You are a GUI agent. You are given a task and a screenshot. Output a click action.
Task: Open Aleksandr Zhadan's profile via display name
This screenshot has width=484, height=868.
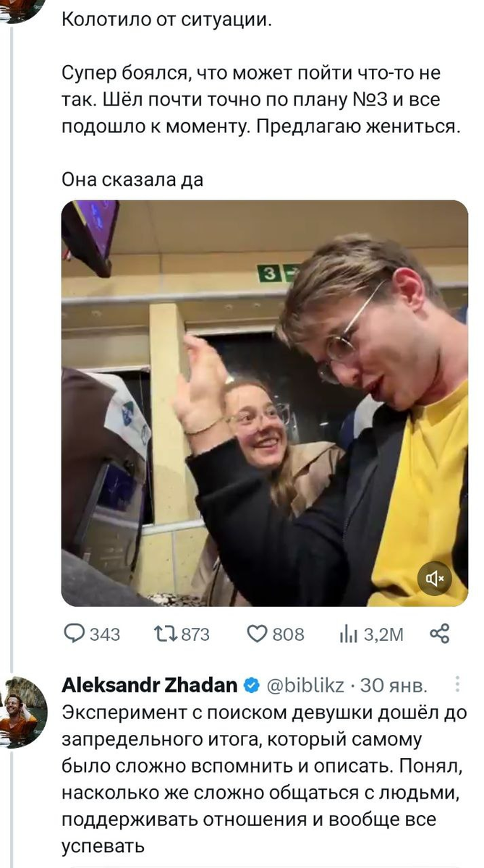coord(150,684)
